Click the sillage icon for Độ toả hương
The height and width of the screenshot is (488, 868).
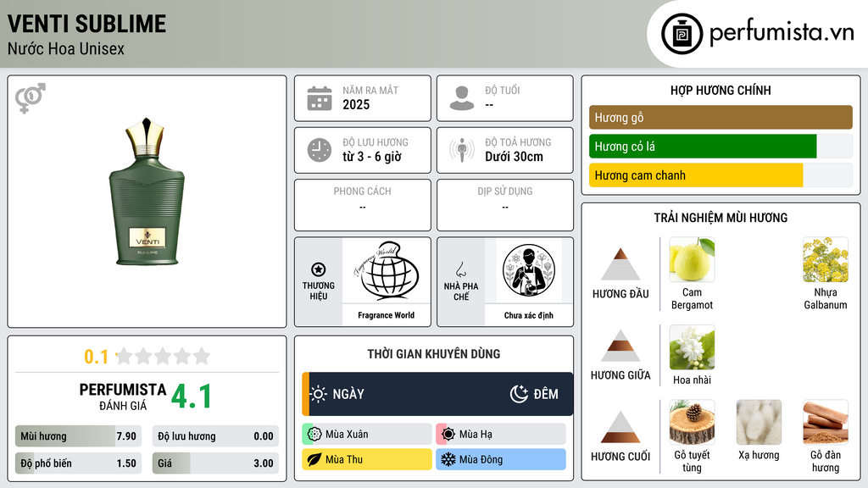[462, 150]
